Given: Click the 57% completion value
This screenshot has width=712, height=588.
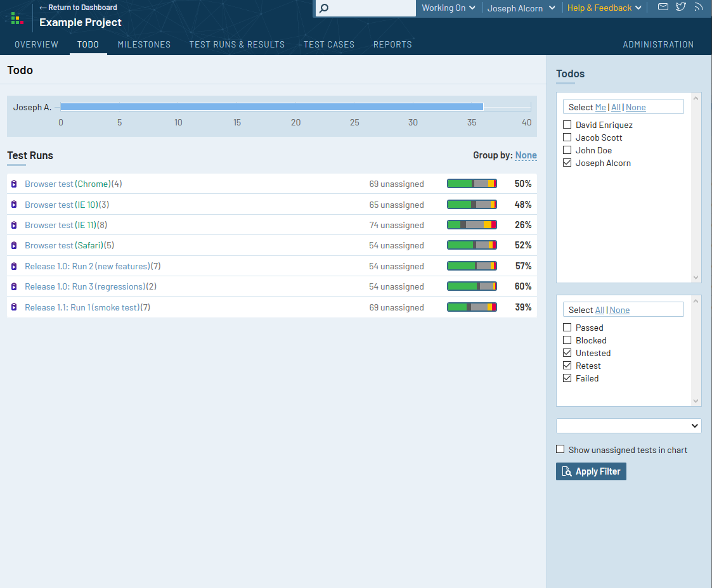Looking at the screenshot, I should (523, 266).
